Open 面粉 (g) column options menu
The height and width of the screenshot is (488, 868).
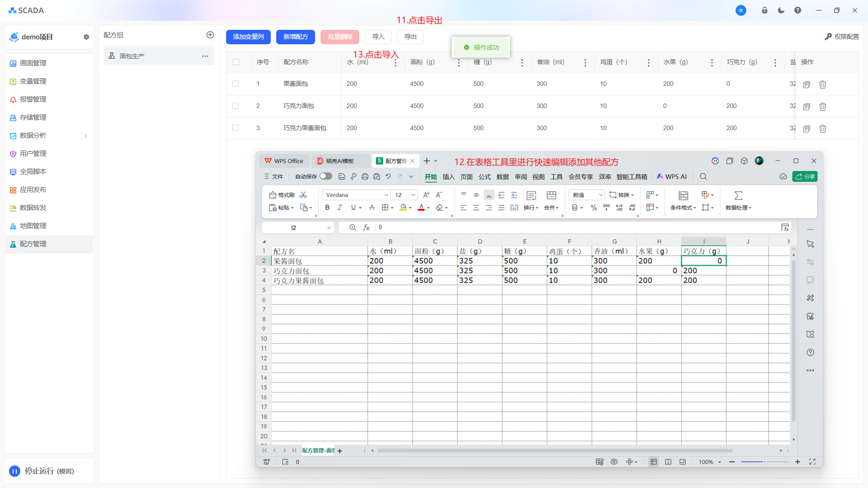click(x=458, y=63)
